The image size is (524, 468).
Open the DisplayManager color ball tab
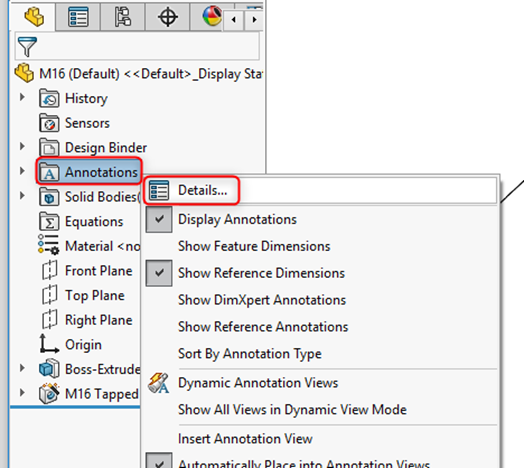tap(211, 16)
